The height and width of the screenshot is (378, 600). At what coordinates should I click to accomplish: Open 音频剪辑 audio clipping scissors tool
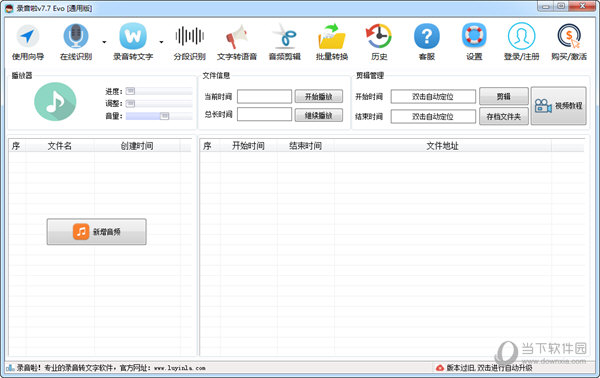[x=284, y=42]
